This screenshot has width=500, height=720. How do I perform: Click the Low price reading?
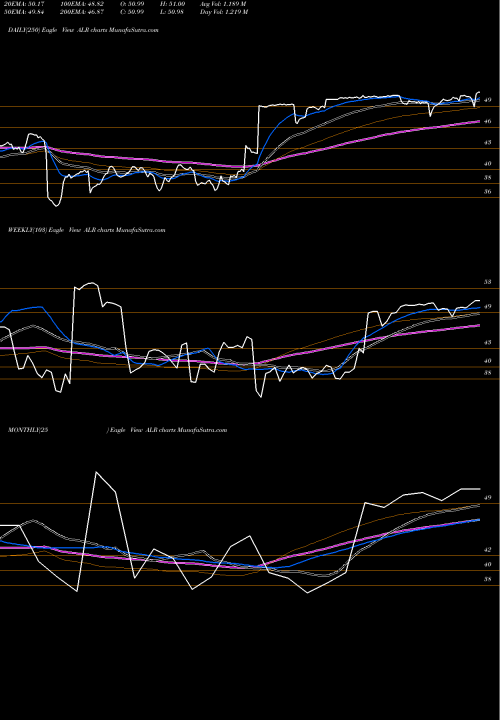click(174, 12)
